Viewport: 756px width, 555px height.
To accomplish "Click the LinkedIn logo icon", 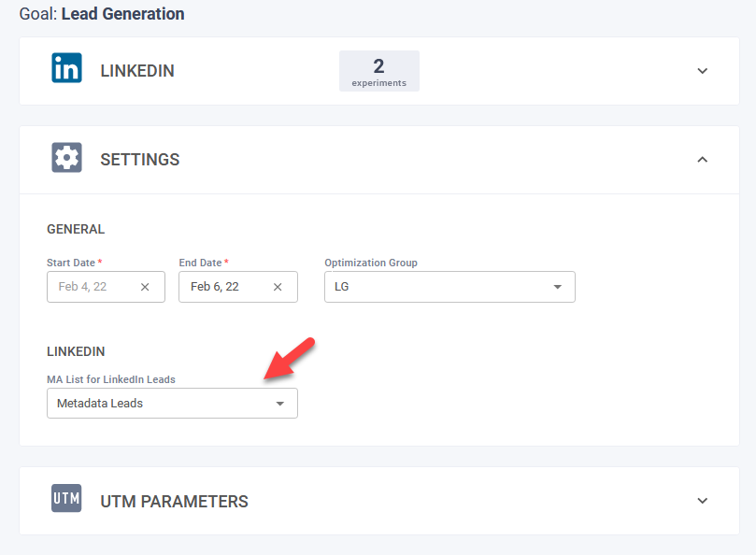I will point(66,70).
